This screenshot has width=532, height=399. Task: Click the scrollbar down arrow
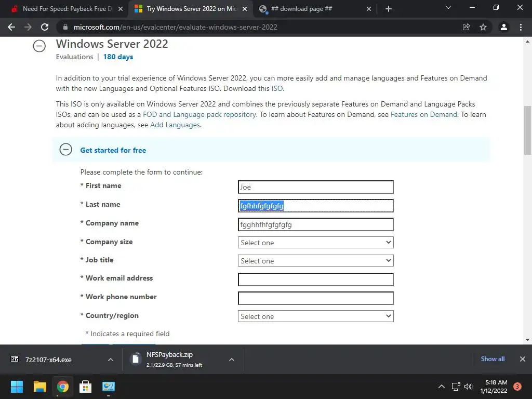[x=527, y=340]
